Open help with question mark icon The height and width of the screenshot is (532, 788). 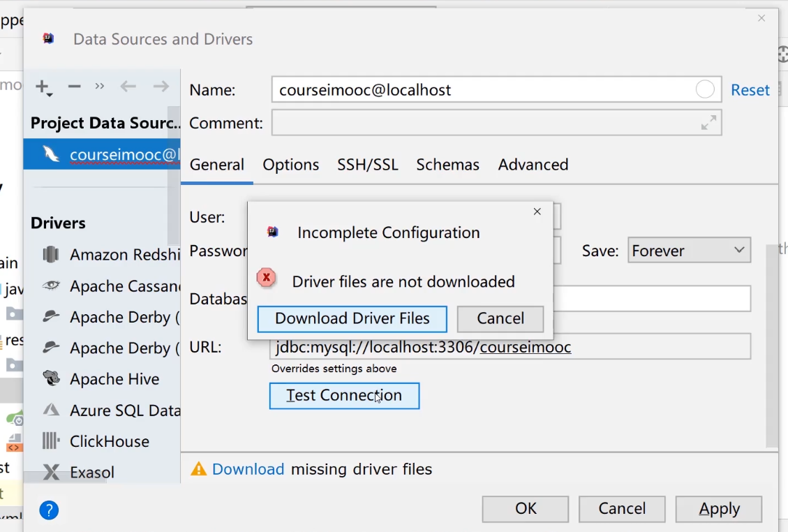49,510
